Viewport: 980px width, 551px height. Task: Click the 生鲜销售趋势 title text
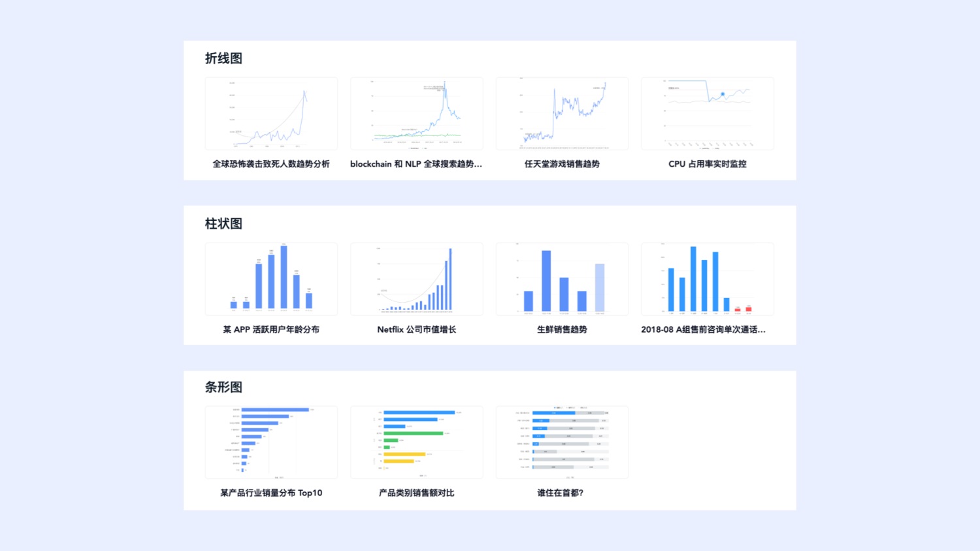tap(562, 329)
